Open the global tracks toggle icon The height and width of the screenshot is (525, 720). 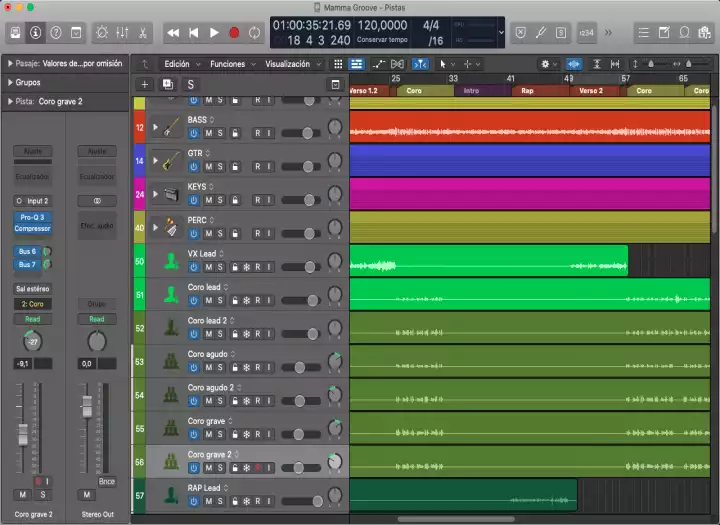[x=335, y=85]
